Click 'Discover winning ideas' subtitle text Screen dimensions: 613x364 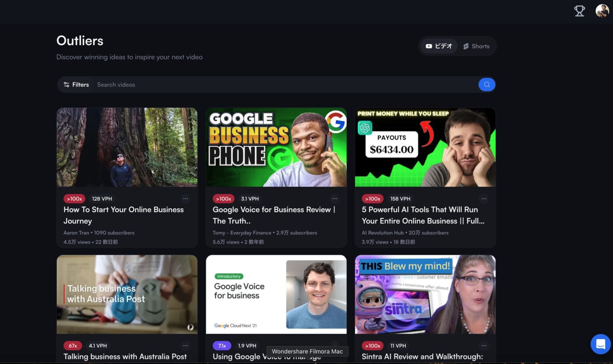(130, 57)
